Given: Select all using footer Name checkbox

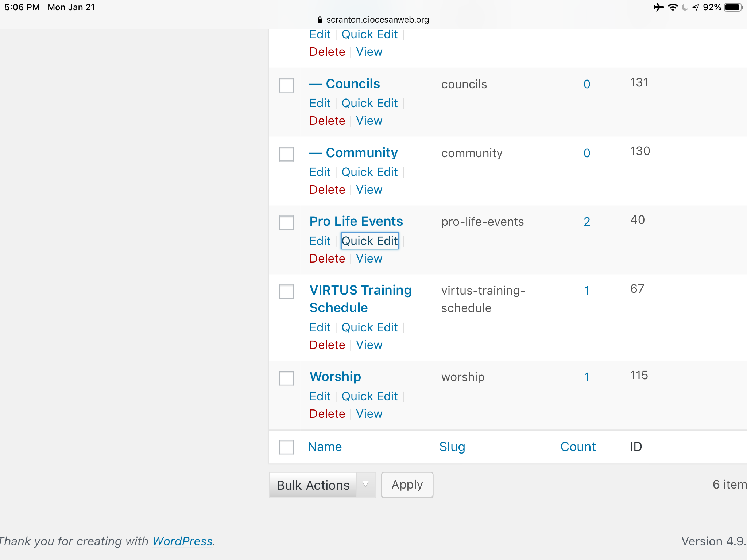Looking at the screenshot, I should (286, 447).
